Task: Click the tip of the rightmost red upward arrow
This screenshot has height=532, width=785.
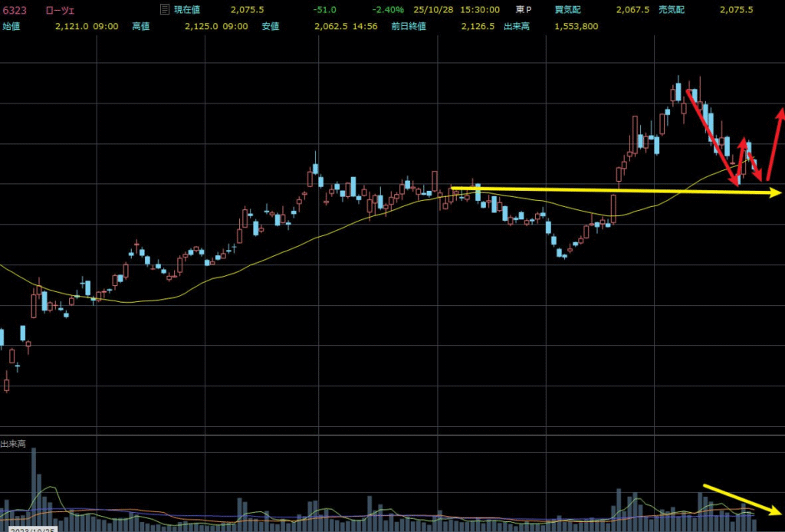Action: pos(780,112)
